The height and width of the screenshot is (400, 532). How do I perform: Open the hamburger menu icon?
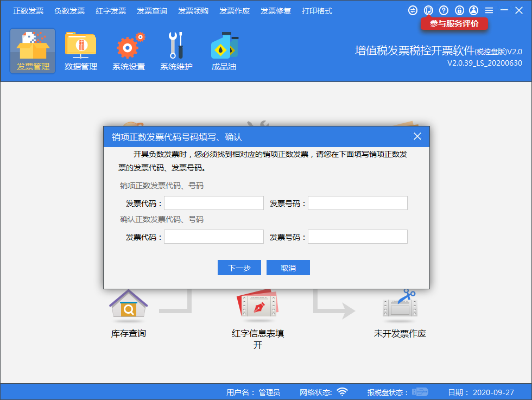(489, 10)
